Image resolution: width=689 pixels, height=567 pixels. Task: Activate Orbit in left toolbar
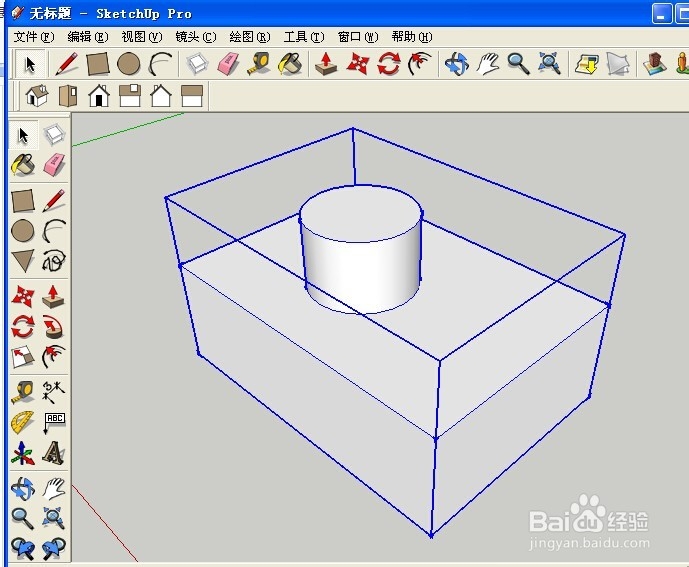coord(23,488)
